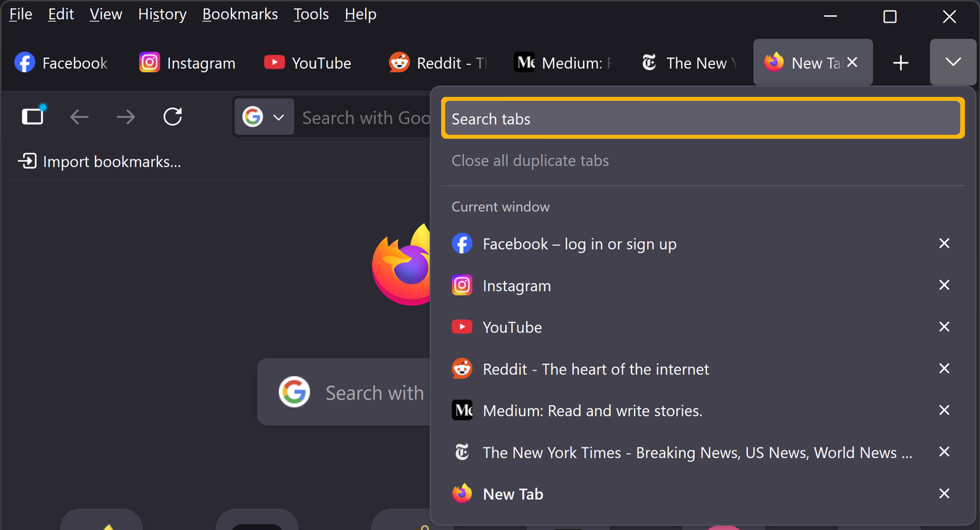Click the Firefox favicon beside New Tab entry

(x=462, y=493)
